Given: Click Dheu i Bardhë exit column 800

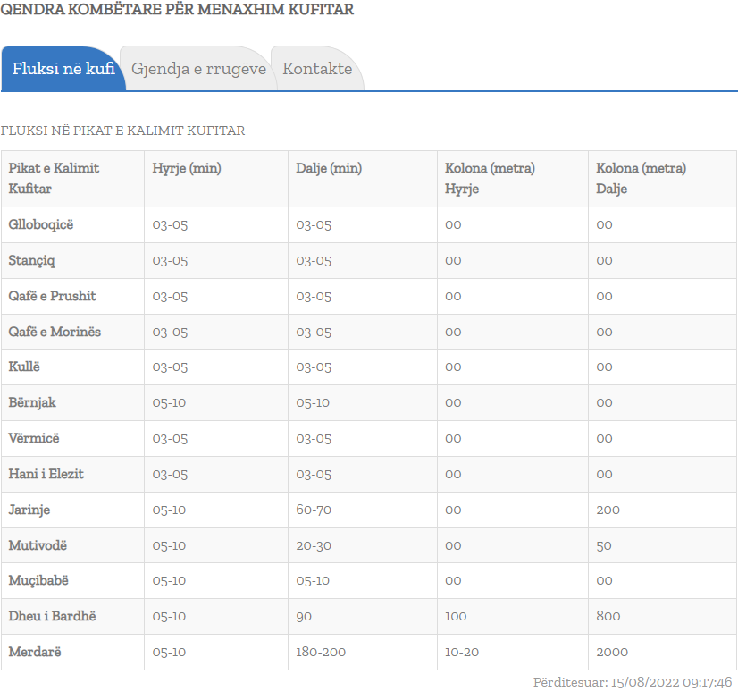Looking at the screenshot, I should (x=608, y=616).
